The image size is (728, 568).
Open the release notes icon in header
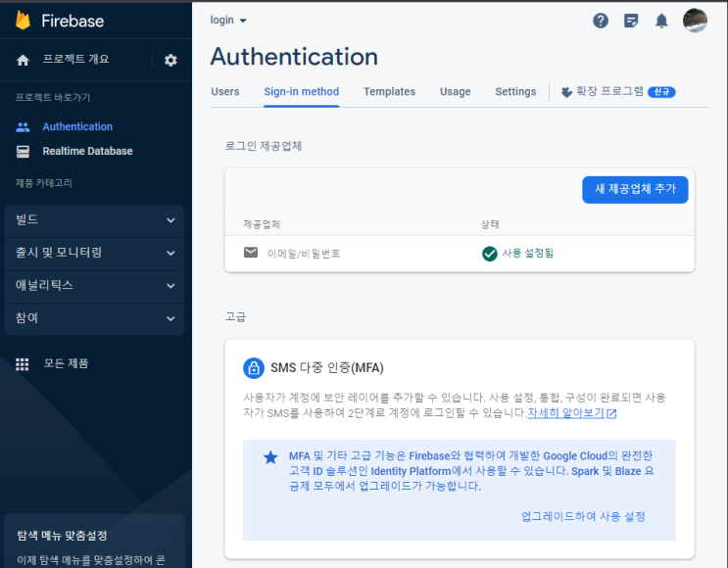631,21
